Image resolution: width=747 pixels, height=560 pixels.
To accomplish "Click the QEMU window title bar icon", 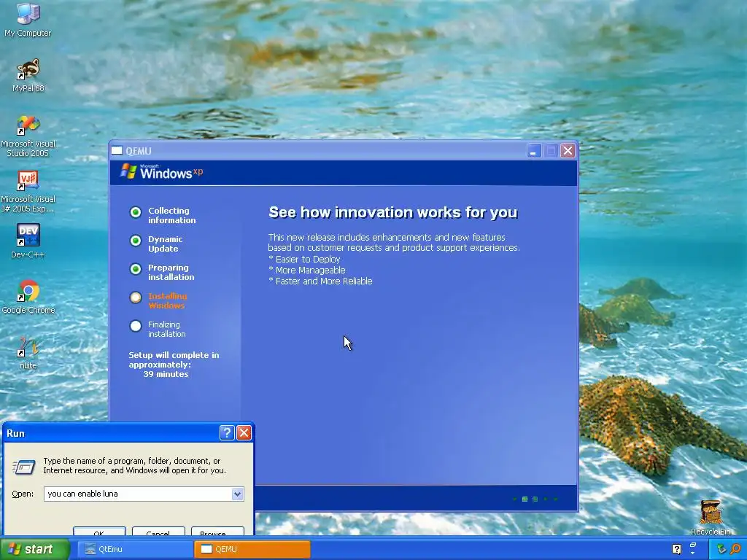I will pyautogui.click(x=117, y=150).
